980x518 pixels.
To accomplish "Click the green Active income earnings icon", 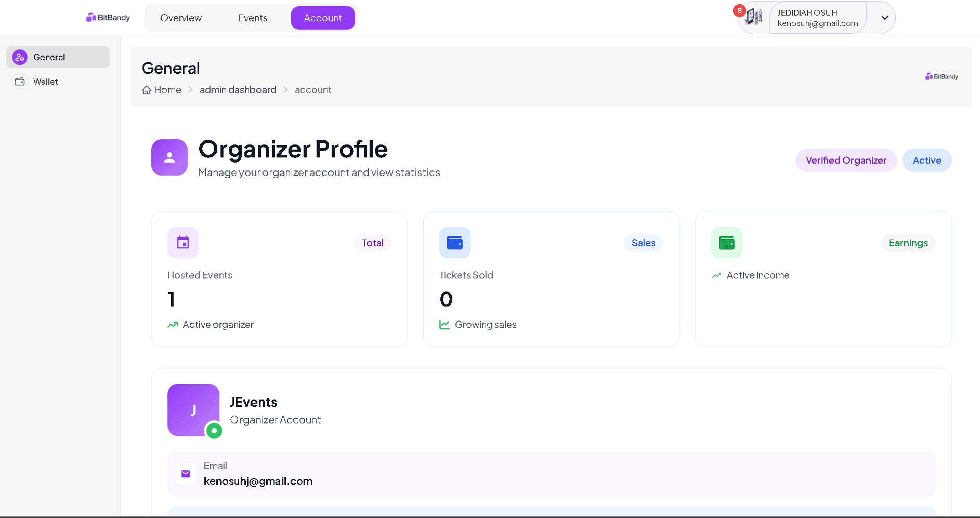I will [726, 242].
